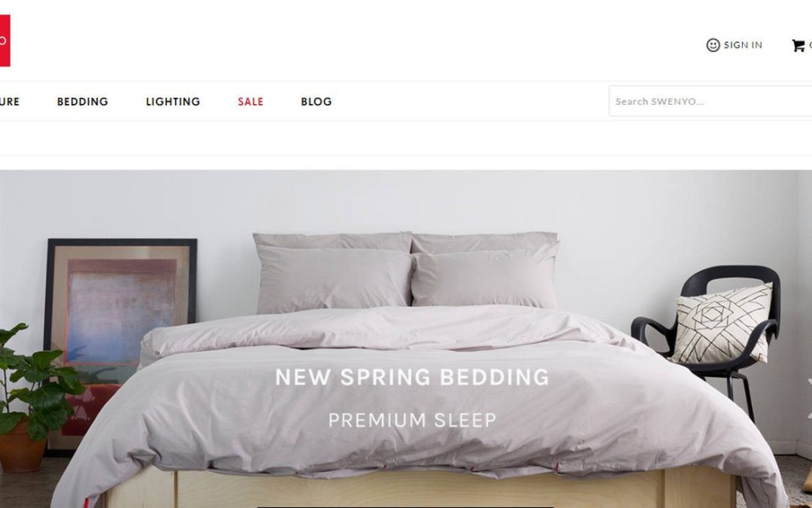Viewport: 812px width, 508px height.
Task: Click the black bar beneath the banner
Action: pyautogui.click(x=405, y=506)
